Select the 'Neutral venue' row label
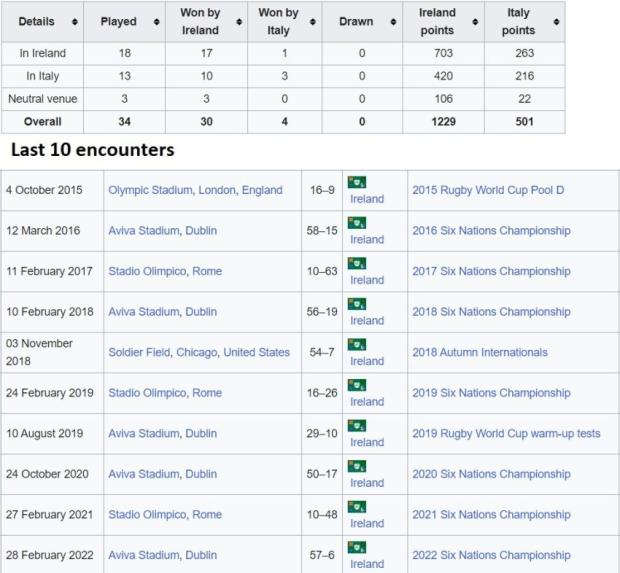 (x=43, y=99)
